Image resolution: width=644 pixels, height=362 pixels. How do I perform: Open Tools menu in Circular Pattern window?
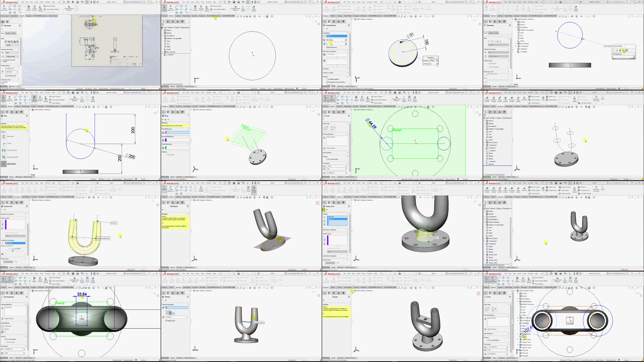tap(363, 2)
